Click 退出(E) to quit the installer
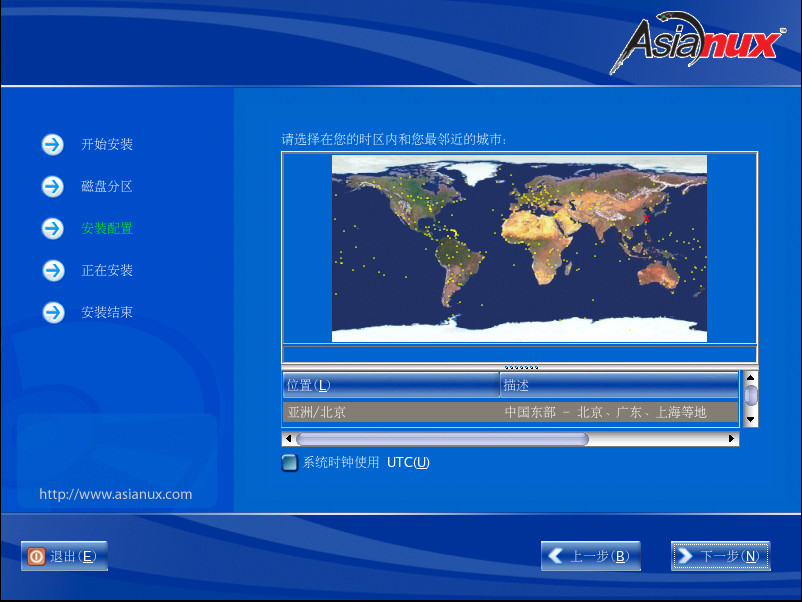 (64, 556)
